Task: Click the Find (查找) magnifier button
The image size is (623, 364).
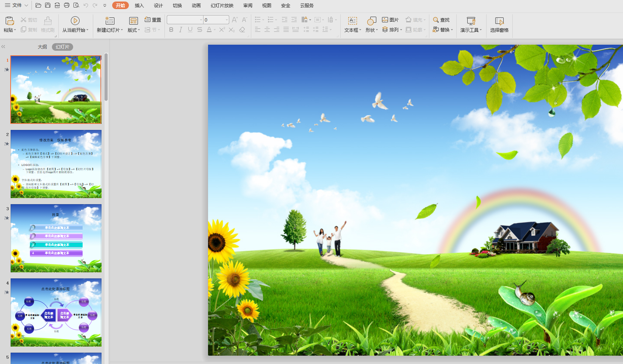Action: [441, 20]
